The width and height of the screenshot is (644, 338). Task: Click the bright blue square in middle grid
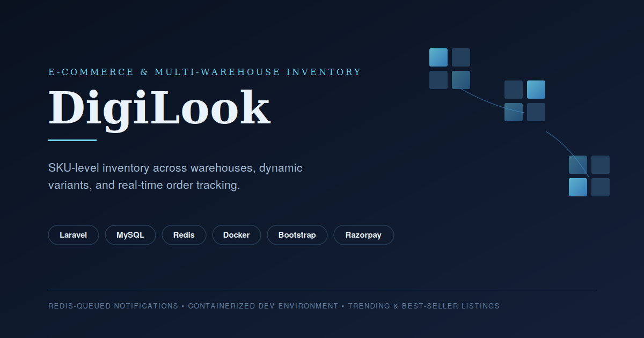coord(536,90)
